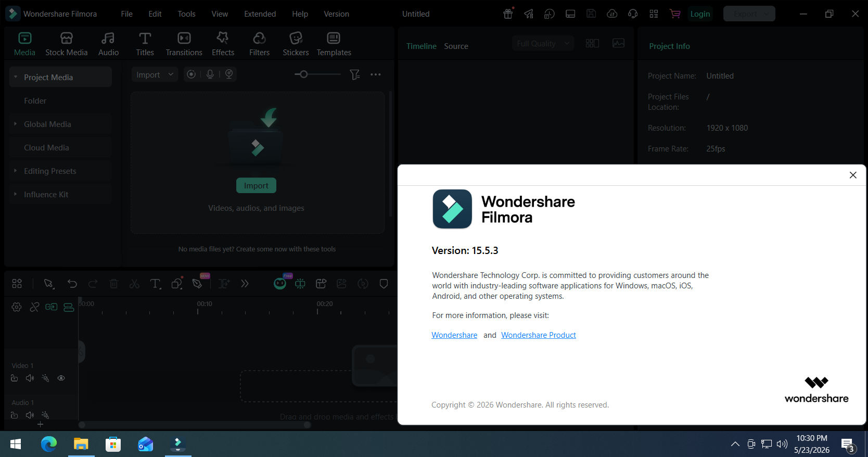Open the Titles tab

tap(145, 44)
